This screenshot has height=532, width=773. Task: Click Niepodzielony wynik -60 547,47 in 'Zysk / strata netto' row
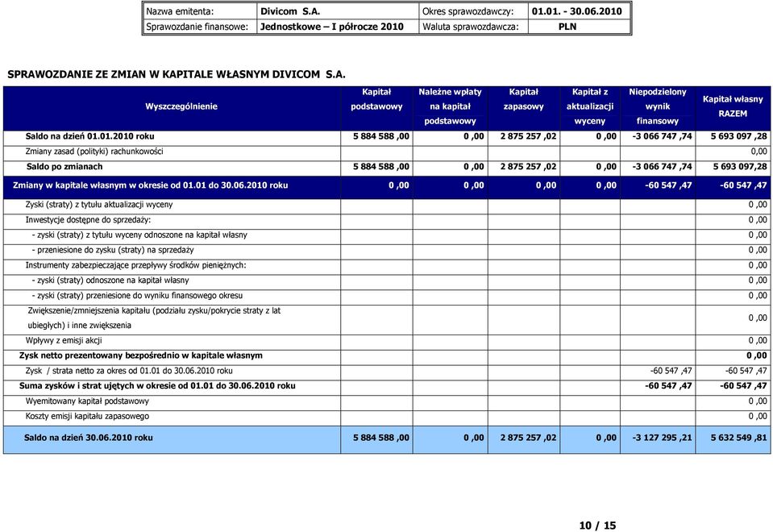[x=671, y=371]
